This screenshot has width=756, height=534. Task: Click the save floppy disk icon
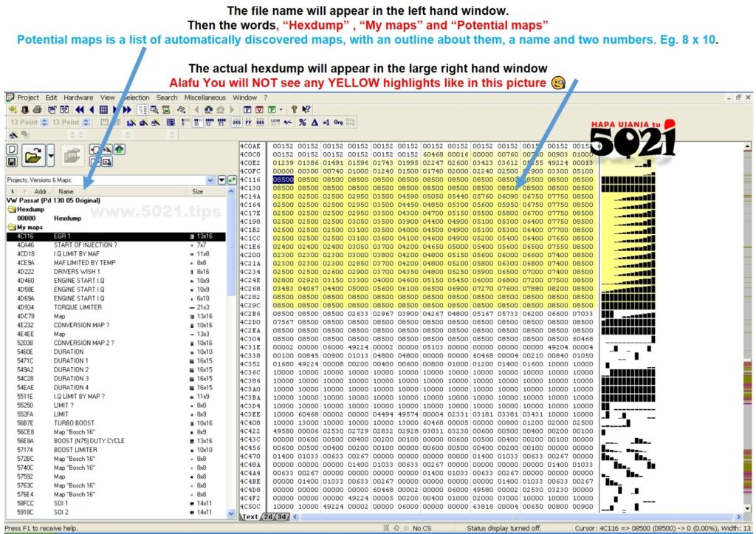pyautogui.click(x=11, y=160)
